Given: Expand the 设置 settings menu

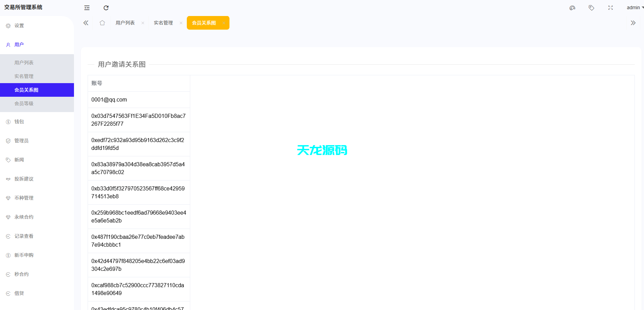Looking at the screenshot, I should tap(19, 25).
